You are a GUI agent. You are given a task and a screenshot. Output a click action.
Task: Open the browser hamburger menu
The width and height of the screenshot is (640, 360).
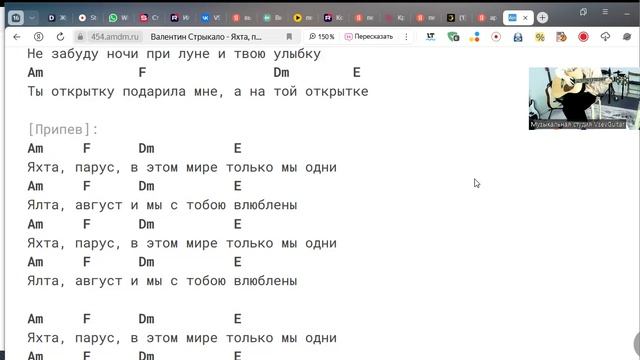[x=605, y=12]
